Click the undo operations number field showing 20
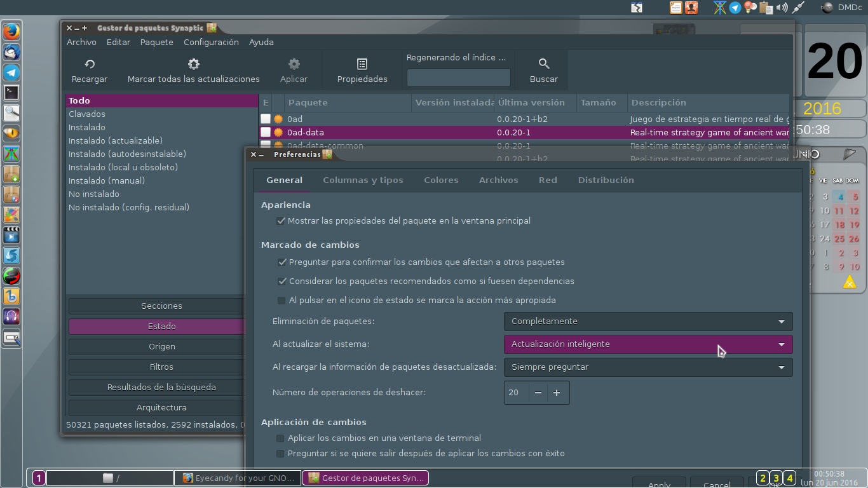This screenshot has height=488, width=868. (517, 393)
